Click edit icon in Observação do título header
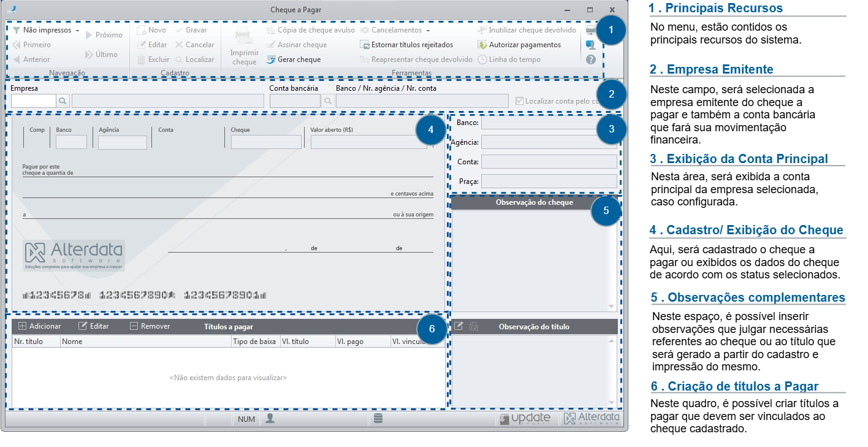The image size is (868, 447). click(x=458, y=326)
